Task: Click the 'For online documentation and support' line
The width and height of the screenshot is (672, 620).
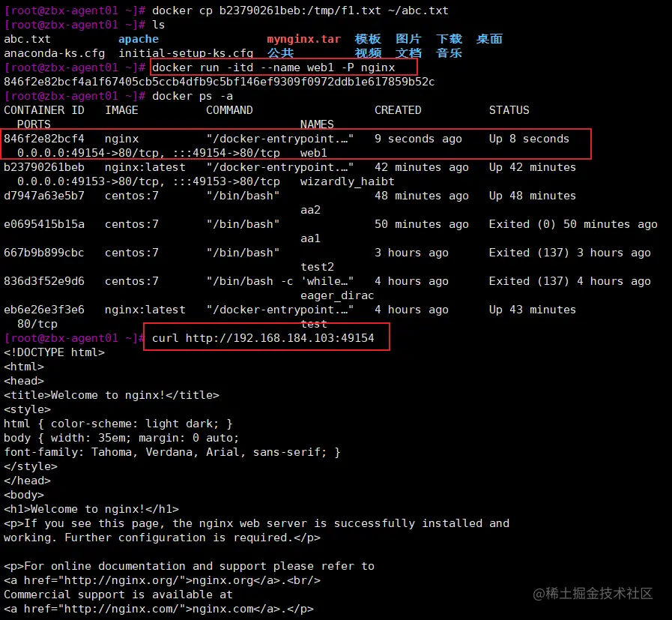Action: 189,566
